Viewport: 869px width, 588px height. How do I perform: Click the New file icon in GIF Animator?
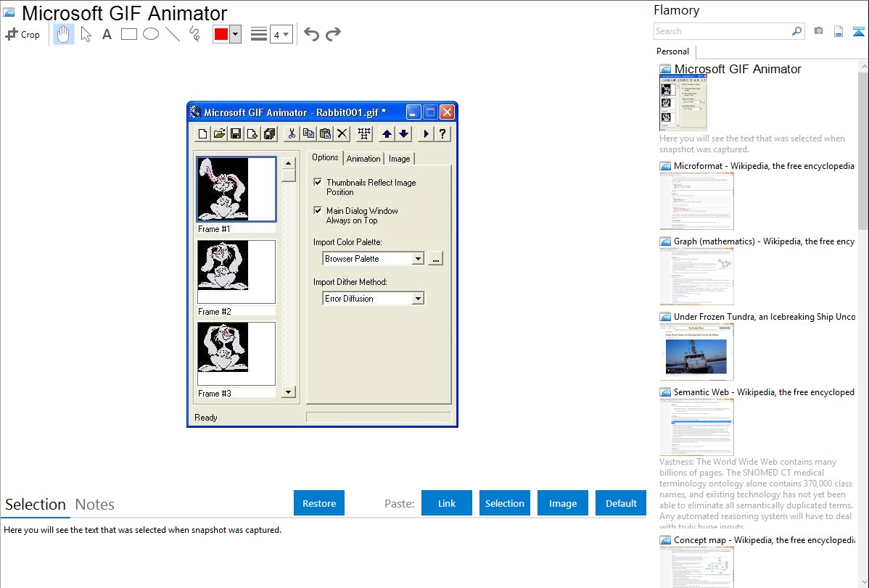[203, 133]
